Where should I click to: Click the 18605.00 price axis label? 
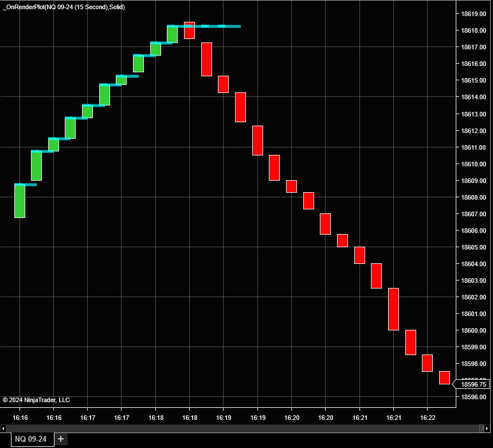coord(474,248)
